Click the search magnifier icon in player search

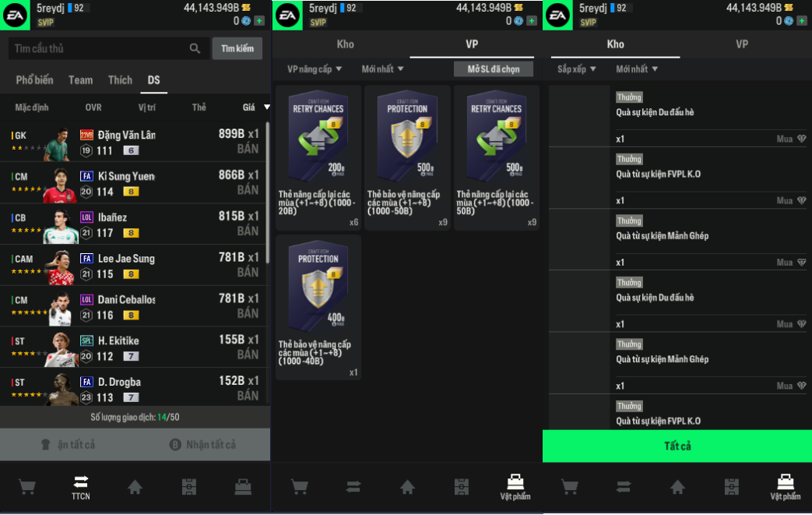195,49
